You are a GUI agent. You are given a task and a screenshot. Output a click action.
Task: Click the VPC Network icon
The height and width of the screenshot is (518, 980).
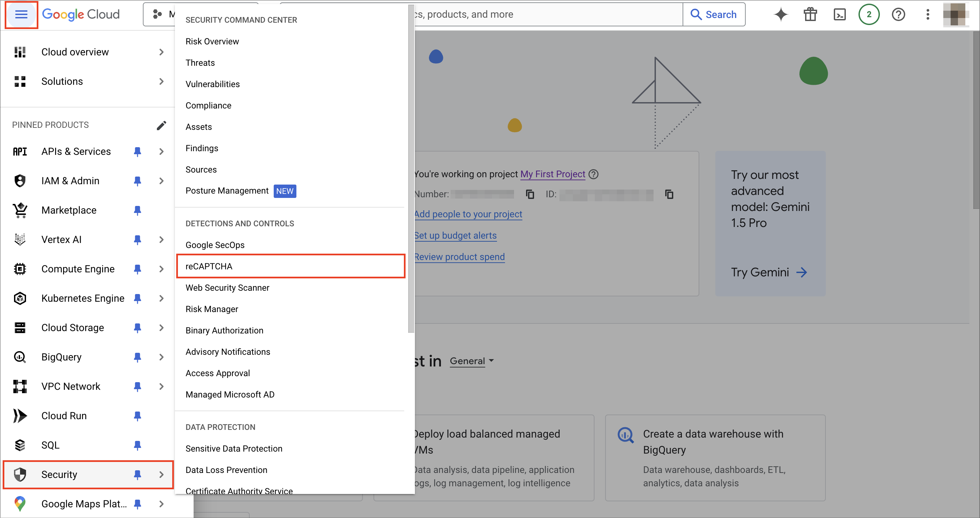coord(20,386)
